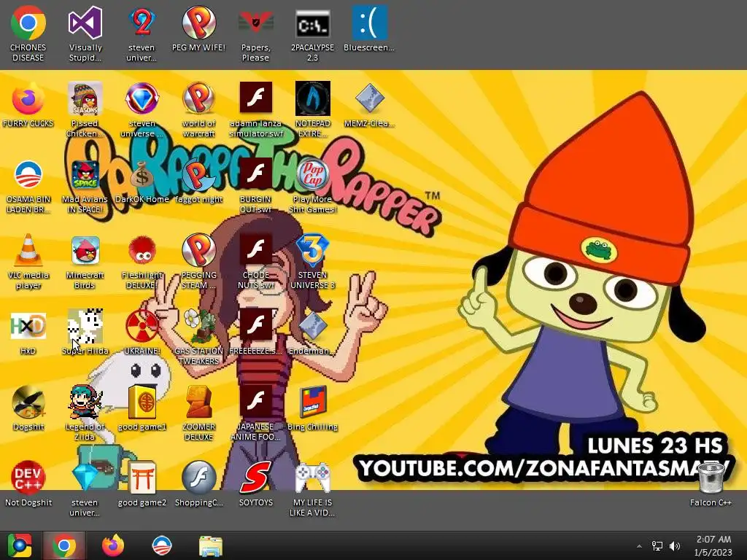
Task: Open the Bing Chilling floppy disk icon
Action: 312,402
